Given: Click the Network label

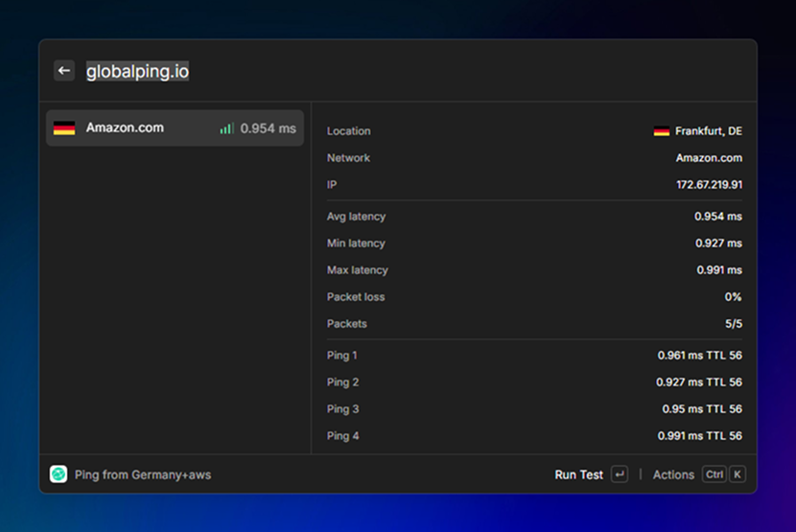Looking at the screenshot, I should tap(348, 158).
